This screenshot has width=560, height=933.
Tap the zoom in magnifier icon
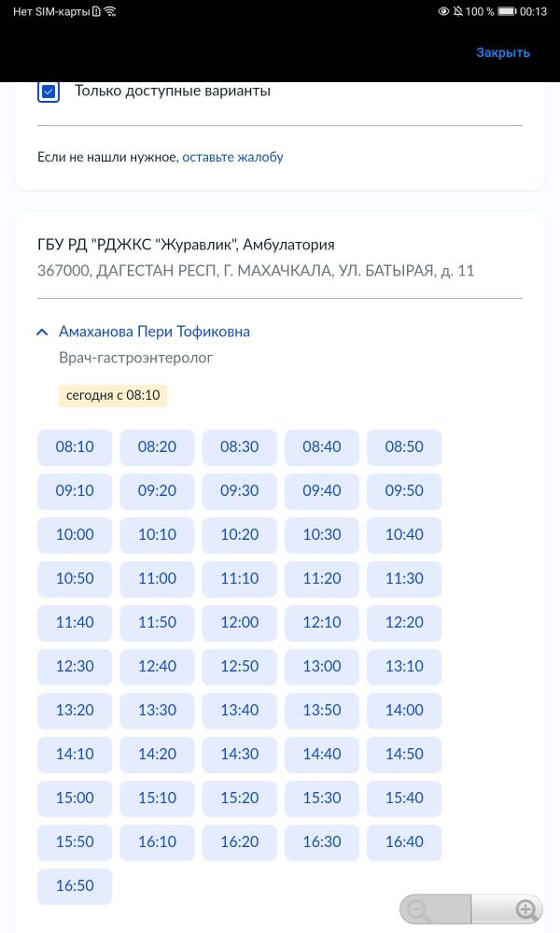pos(526,910)
